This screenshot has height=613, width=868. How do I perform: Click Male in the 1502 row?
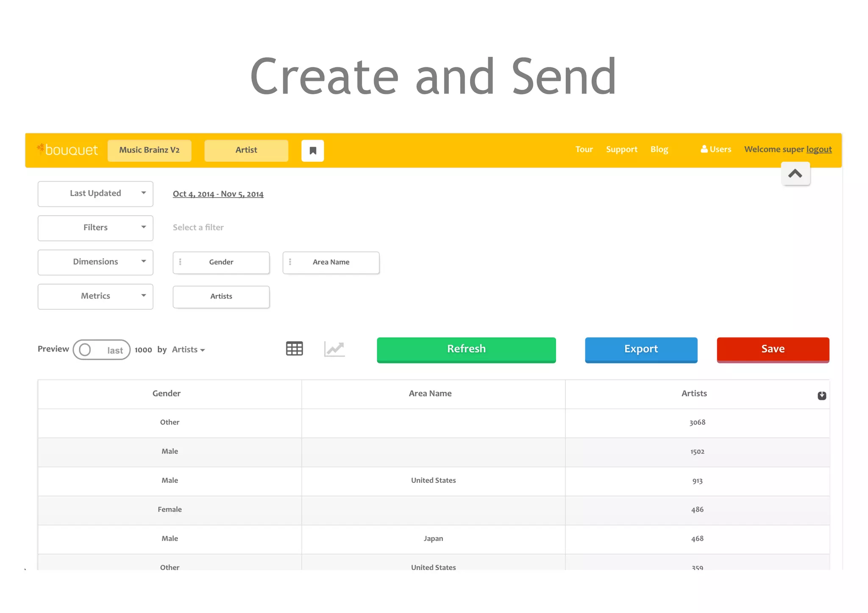pos(170,452)
